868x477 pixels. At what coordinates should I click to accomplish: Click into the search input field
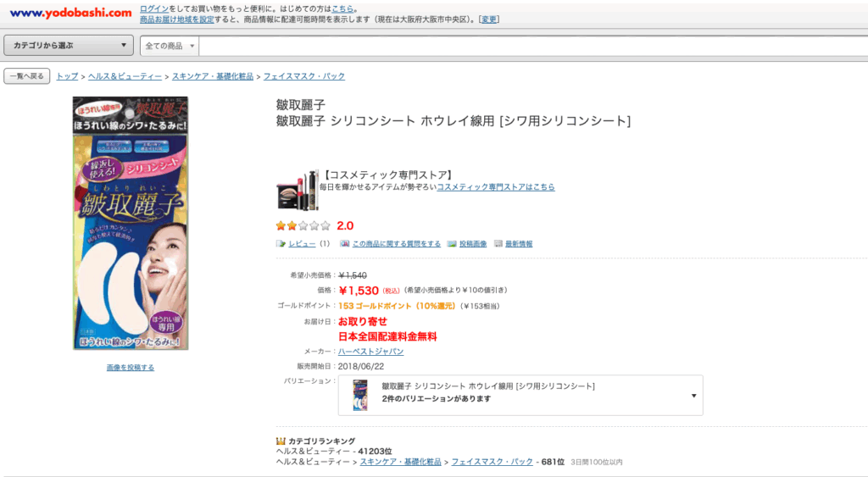click(x=533, y=46)
